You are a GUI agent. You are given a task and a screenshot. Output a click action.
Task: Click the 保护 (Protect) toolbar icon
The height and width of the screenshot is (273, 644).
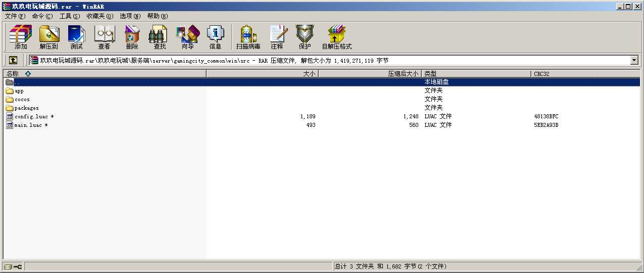305,34
